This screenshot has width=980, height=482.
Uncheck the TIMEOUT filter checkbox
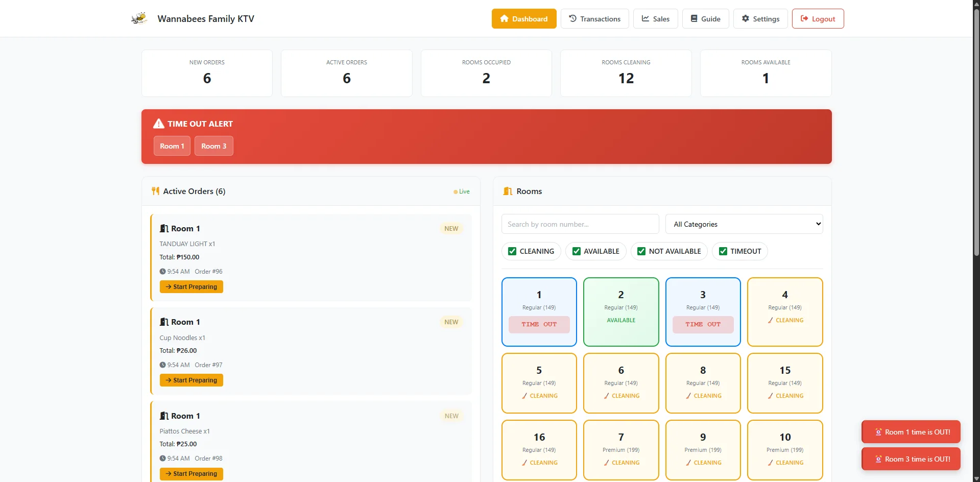tap(723, 251)
